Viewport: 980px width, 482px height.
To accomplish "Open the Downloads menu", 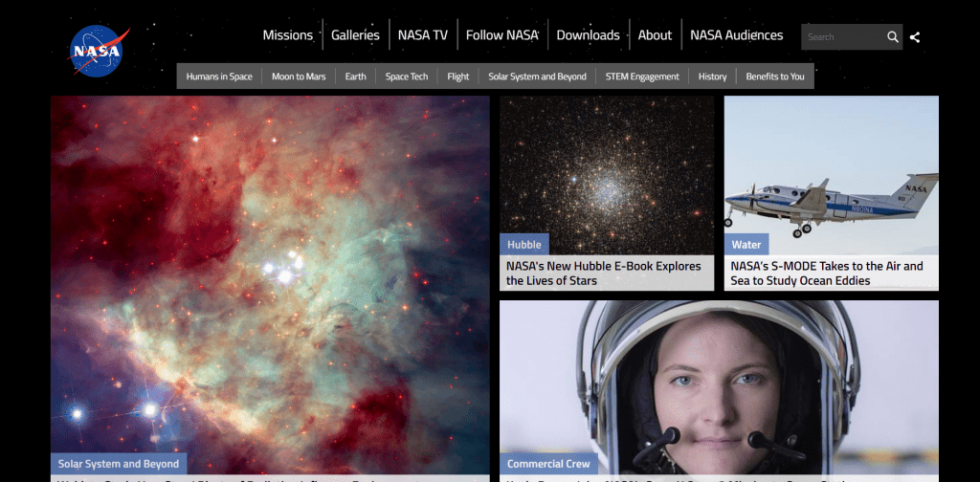I will point(588,35).
